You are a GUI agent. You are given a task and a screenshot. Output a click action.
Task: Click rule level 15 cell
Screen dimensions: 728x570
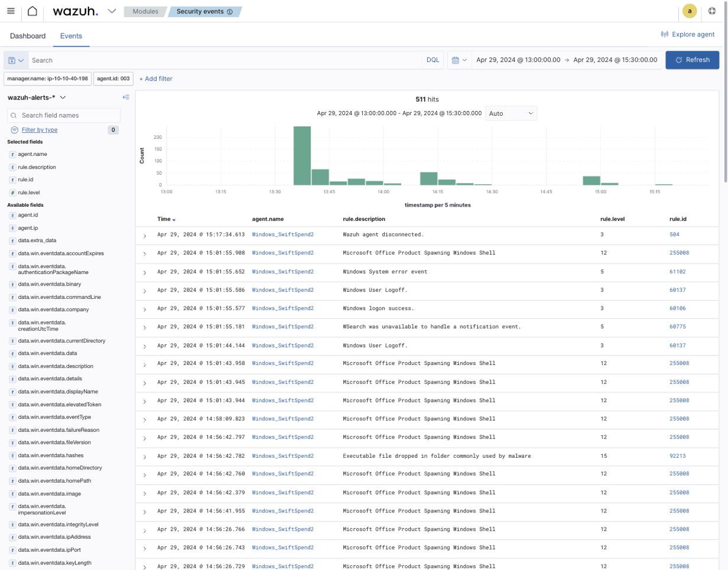pyautogui.click(x=603, y=455)
